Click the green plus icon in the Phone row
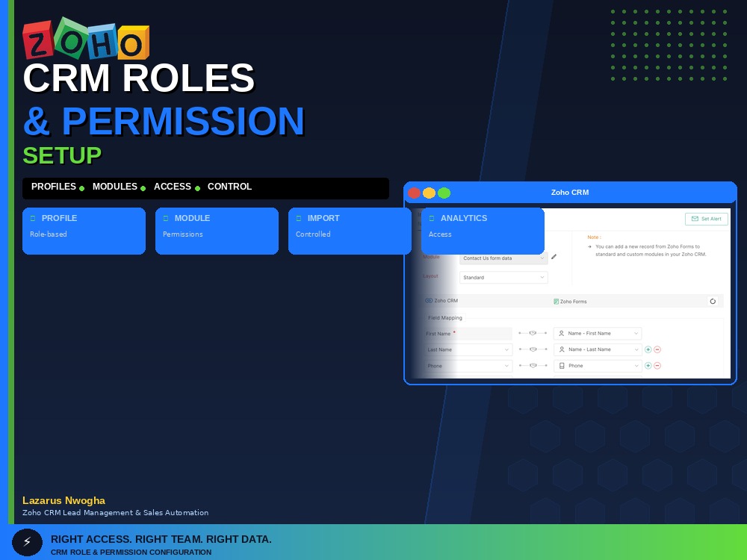 tap(648, 366)
